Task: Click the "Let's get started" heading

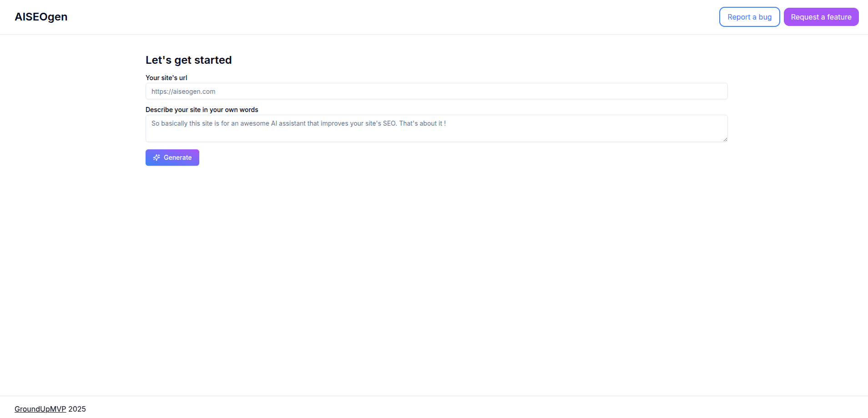Action: coord(188,60)
